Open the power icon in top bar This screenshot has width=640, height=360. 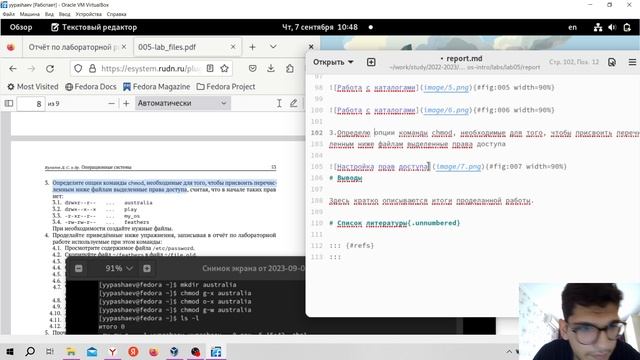pos(627,27)
